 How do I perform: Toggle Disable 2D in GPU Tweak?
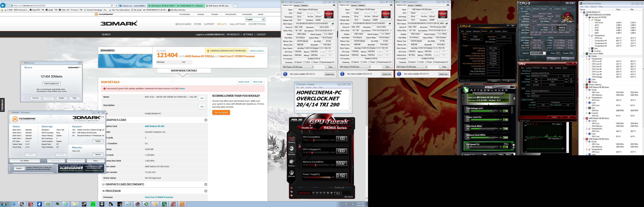click(307, 128)
